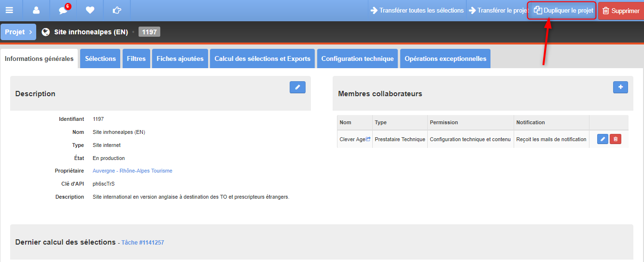Go to Calcul des sélections et Exports tab

point(262,58)
